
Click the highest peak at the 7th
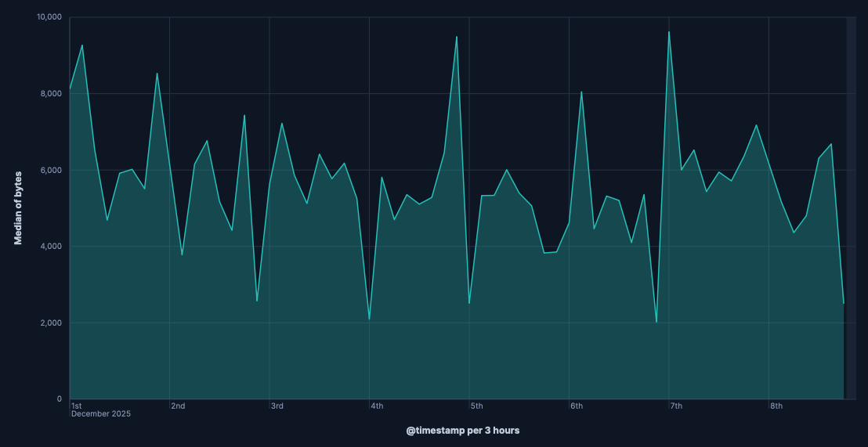tap(668, 32)
